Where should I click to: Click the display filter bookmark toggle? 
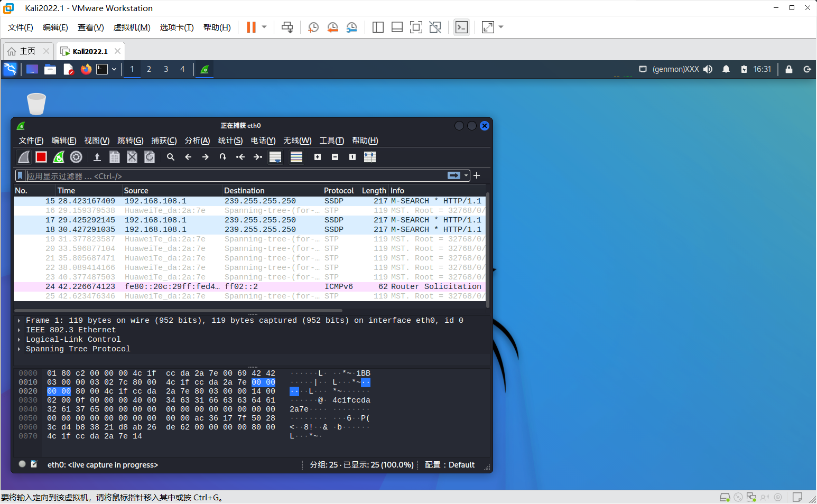(20, 175)
